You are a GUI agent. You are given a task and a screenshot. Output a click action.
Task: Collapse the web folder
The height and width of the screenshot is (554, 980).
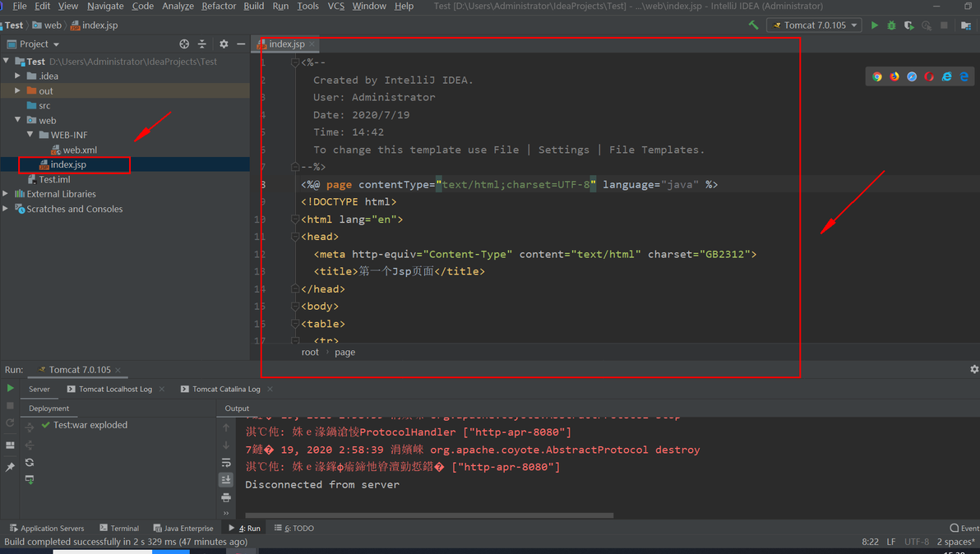(x=17, y=120)
